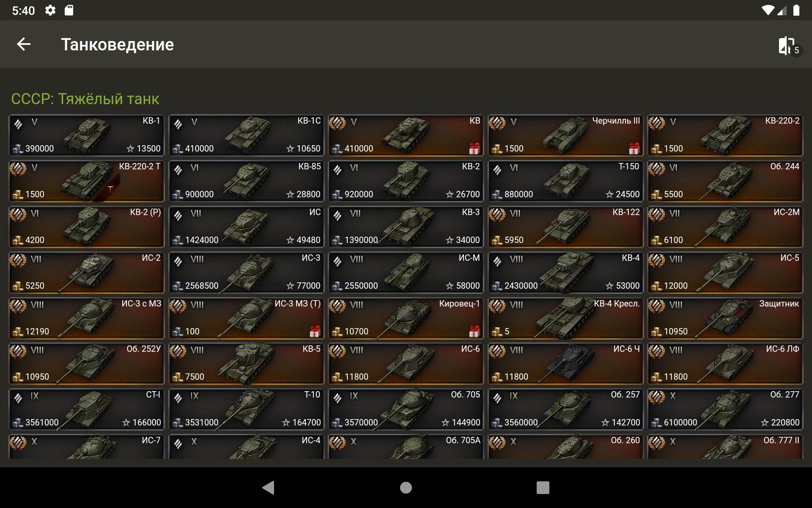This screenshot has width=812, height=508.
Task: Select the ИС-6 Ч black tank
Action: (x=565, y=364)
